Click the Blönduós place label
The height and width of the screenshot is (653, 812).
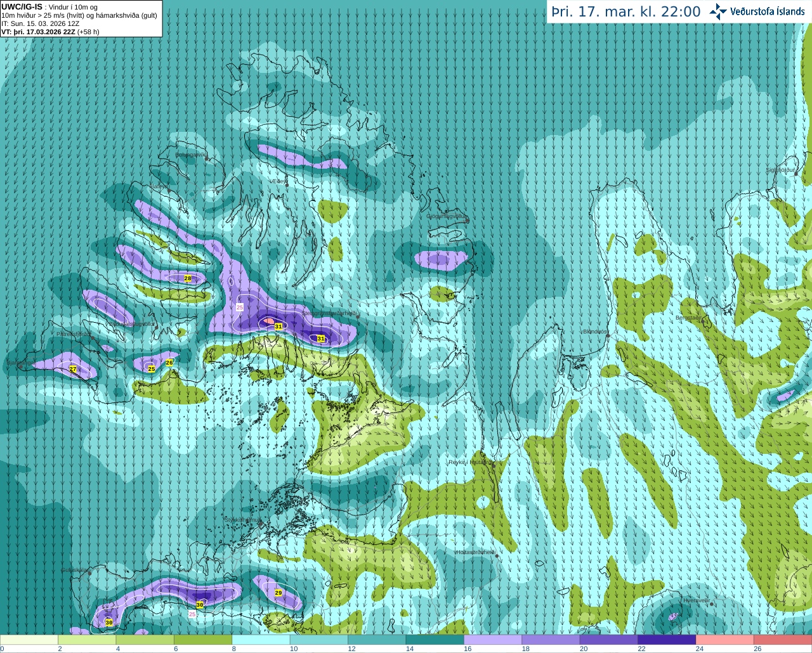coord(595,332)
